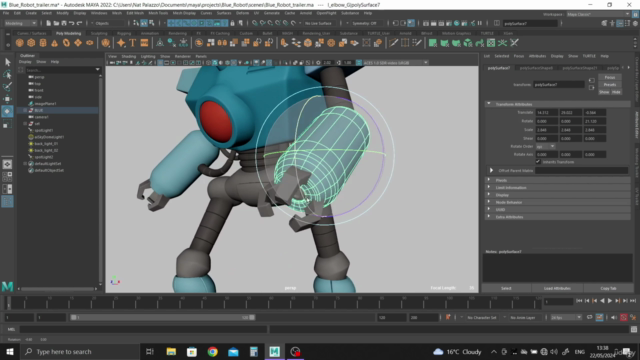Toggle the Inherits Transform checkbox
The height and width of the screenshot is (360, 640).
pos(538,162)
